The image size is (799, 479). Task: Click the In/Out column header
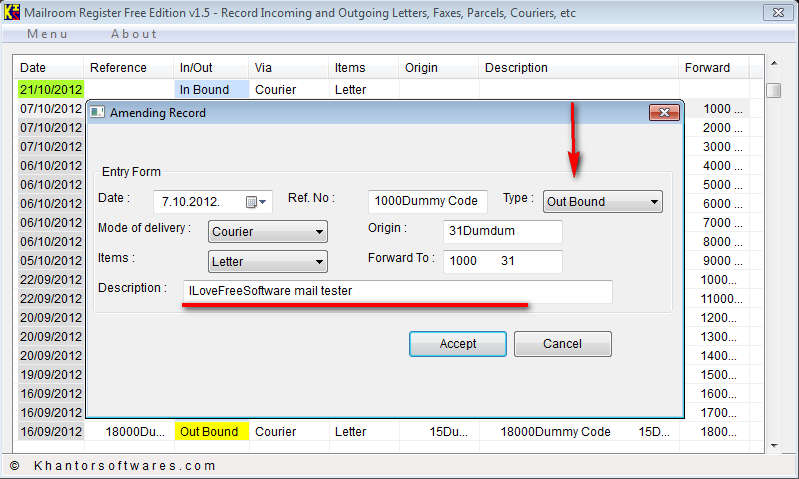(211, 68)
